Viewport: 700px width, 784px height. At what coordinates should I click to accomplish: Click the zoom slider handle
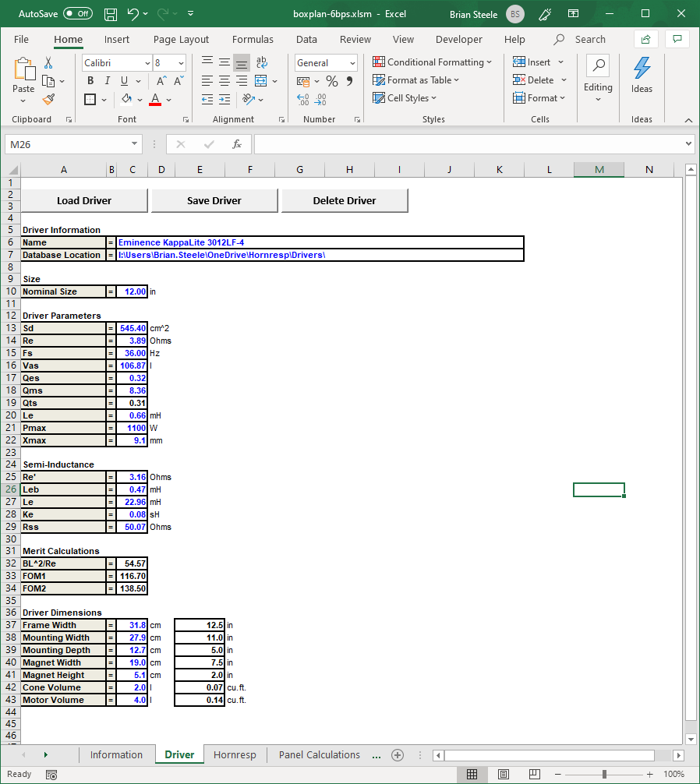(x=604, y=775)
